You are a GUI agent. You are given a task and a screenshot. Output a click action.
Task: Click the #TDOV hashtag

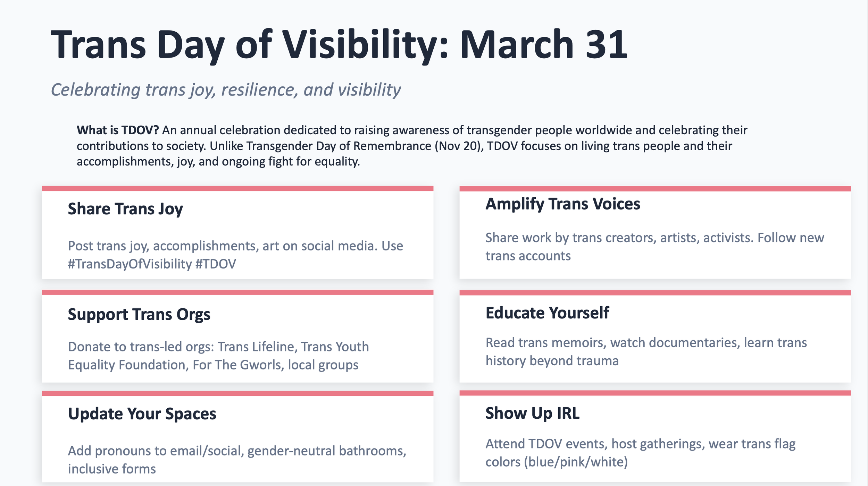pos(216,264)
